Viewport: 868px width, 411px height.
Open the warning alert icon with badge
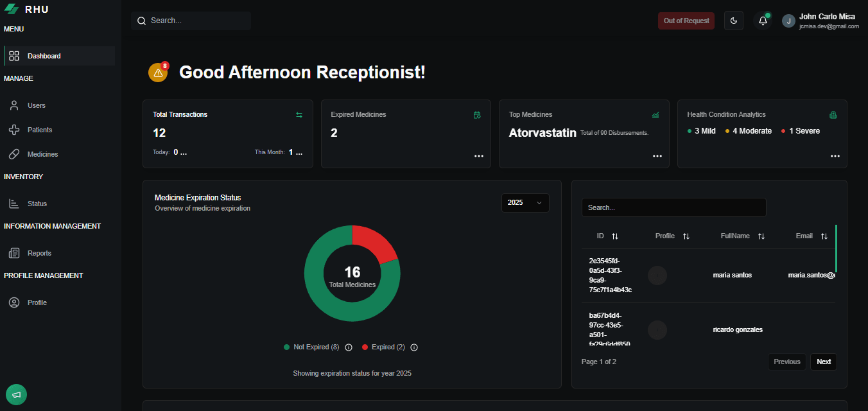(x=158, y=73)
